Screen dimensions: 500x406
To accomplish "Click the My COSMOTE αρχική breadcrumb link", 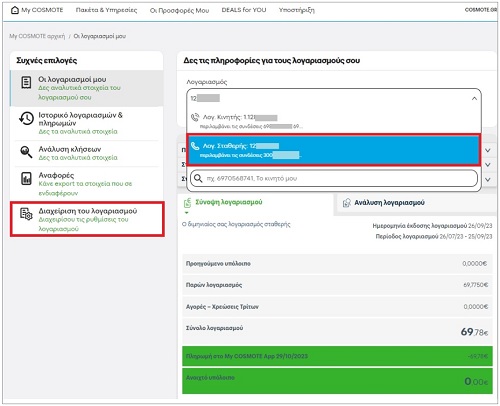I will [x=37, y=36].
